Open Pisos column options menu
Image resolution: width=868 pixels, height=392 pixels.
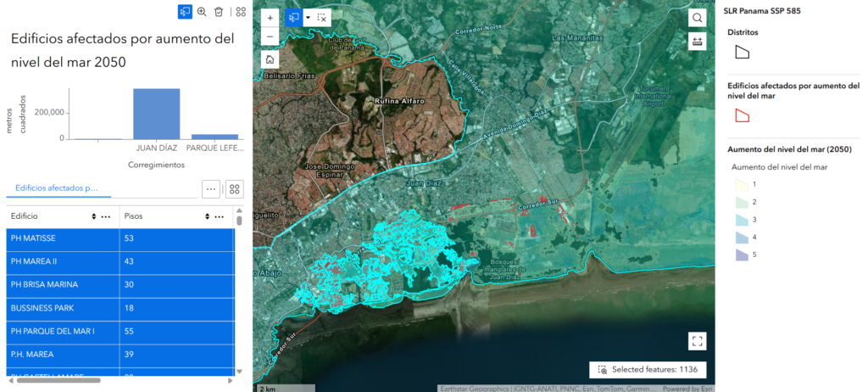[x=220, y=217]
